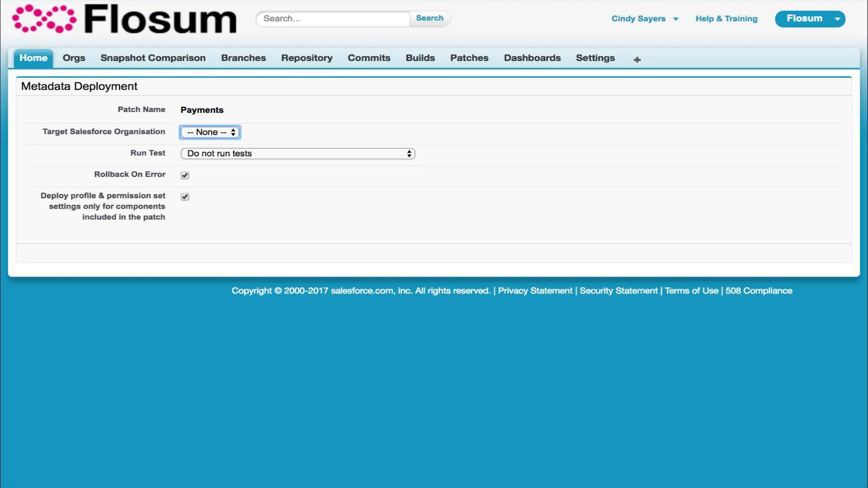Screen dimensions: 868x488
Task: Open the Repository tab
Action: tap(307, 58)
